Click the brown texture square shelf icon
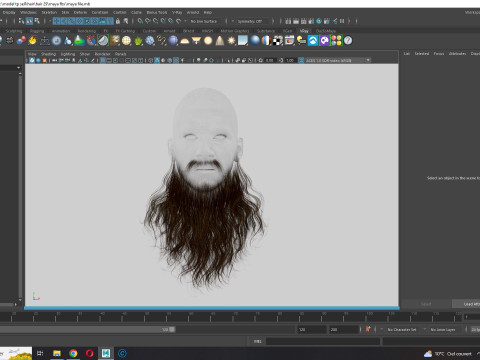The image size is (480, 360). pos(115,41)
